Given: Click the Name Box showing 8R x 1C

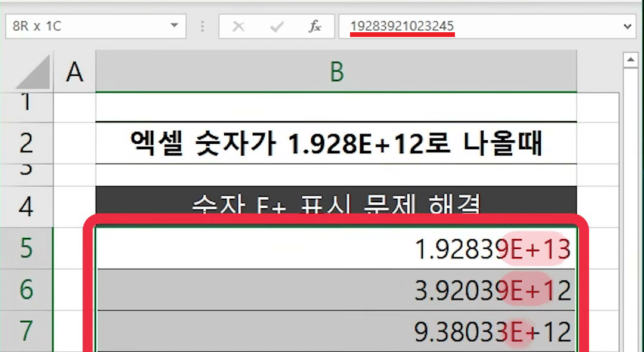Looking at the screenshot, I should (x=95, y=26).
